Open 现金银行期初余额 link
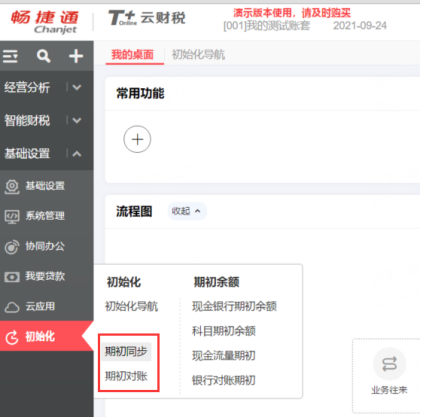The image size is (421, 418). pos(234,306)
